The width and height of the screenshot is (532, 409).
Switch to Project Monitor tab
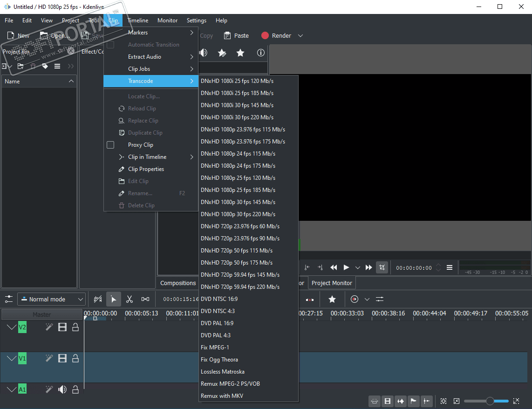tap(332, 283)
